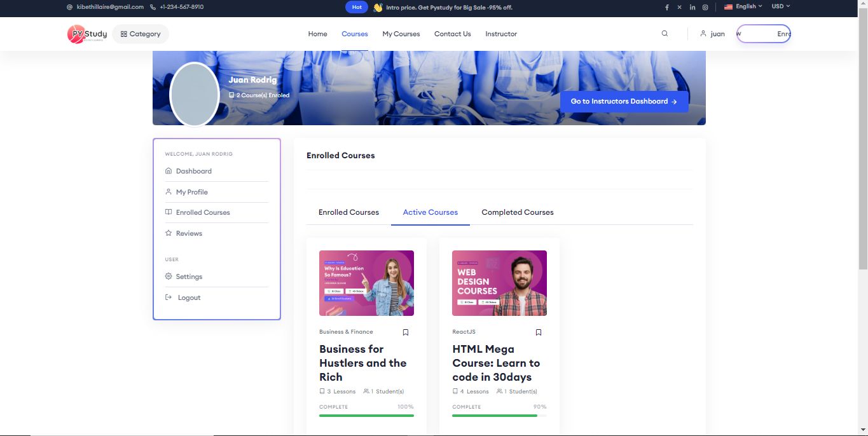Open My Courses in the navigation menu
The width and height of the screenshot is (868, 436).
(401, 34)
